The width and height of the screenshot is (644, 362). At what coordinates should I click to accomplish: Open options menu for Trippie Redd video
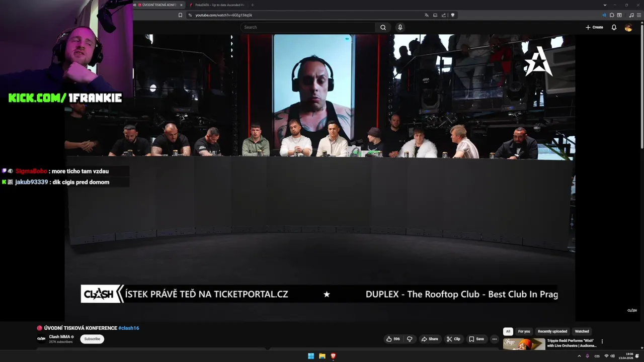(x=602, y=341)
